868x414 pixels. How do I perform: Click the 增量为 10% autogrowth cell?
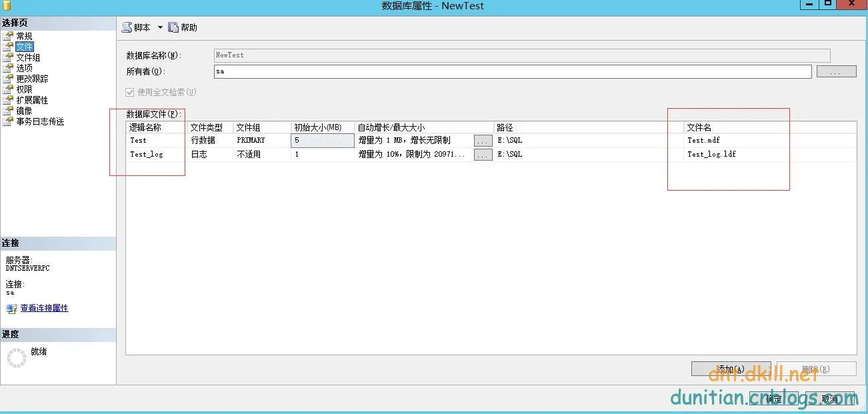coord(414,155)
